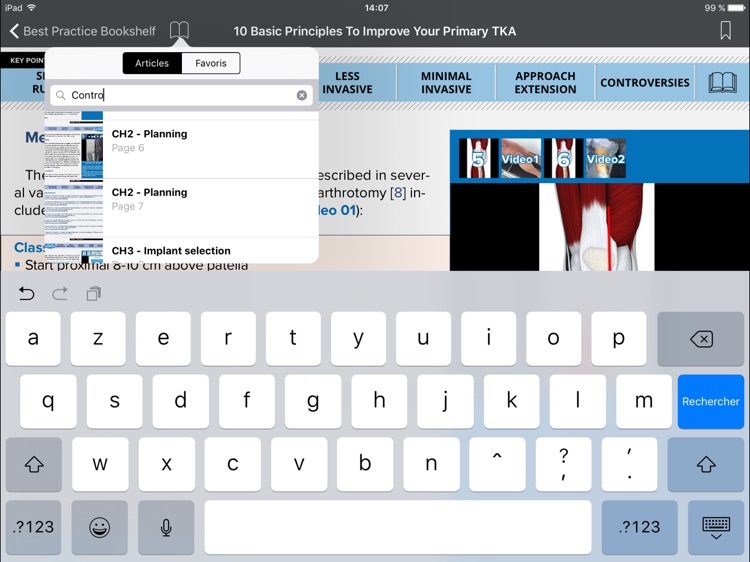Dismiss keyboard with hide-keyboard key
The height and width of the screenshot is (562, 750).
(716, 527)
